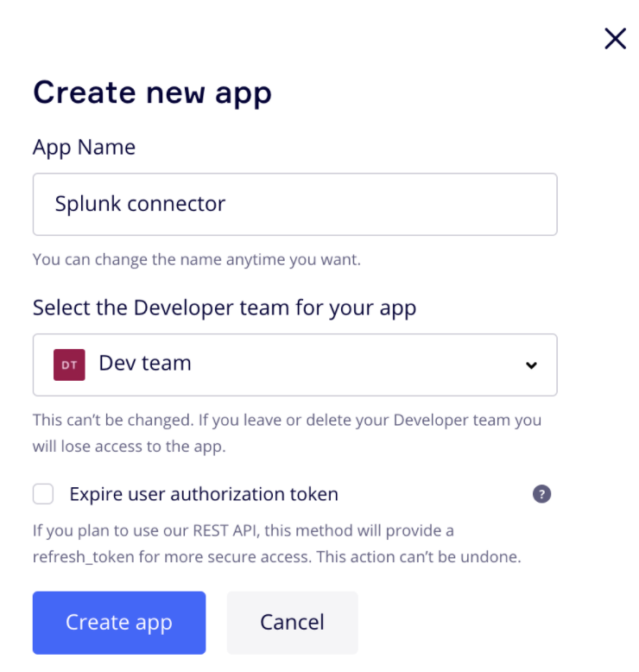Click the chevron arrow in team selector
639x672 pixels.
[531, 365]
